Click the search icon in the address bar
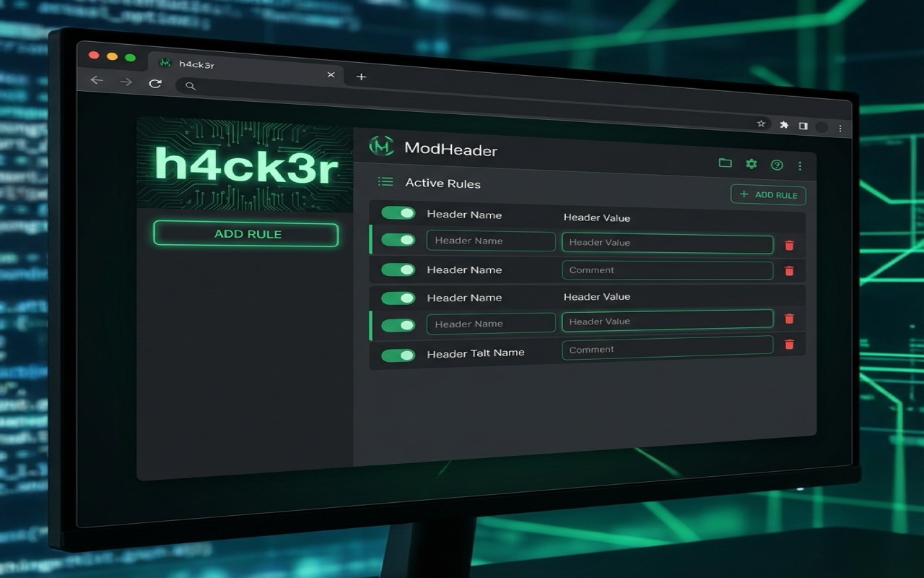 pyautogui.click(x=191, y=86)
